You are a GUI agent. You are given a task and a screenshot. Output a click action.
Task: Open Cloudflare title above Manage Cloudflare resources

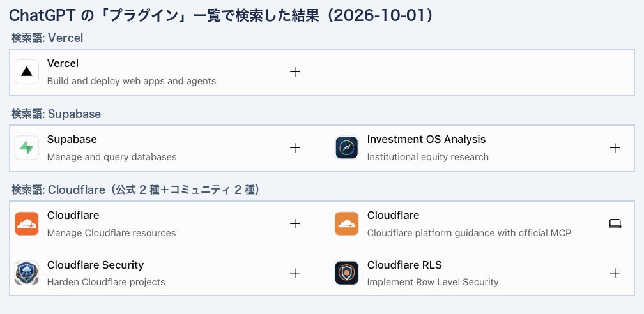click(73, 215)
